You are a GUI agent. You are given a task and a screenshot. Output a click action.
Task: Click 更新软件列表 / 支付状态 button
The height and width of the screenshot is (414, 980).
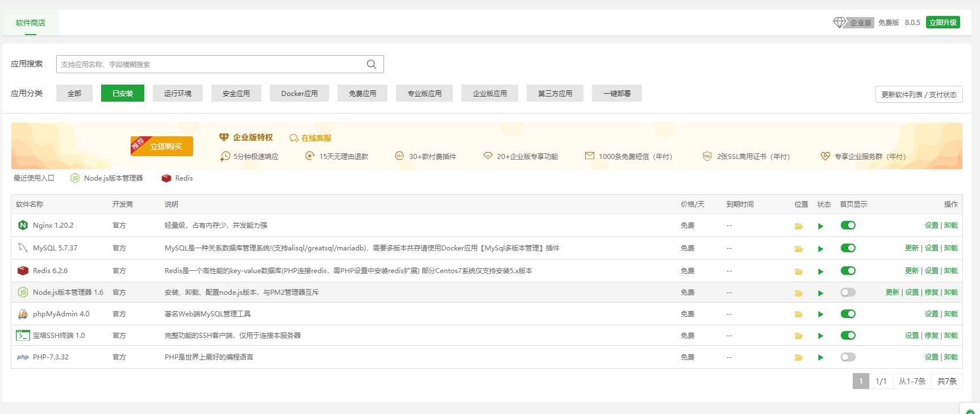coord(919,94)
